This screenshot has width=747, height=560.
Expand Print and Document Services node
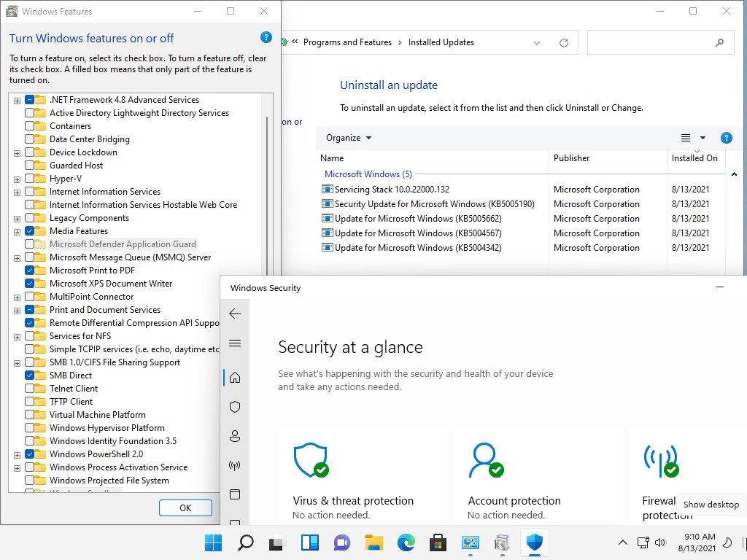coord(18,311)
